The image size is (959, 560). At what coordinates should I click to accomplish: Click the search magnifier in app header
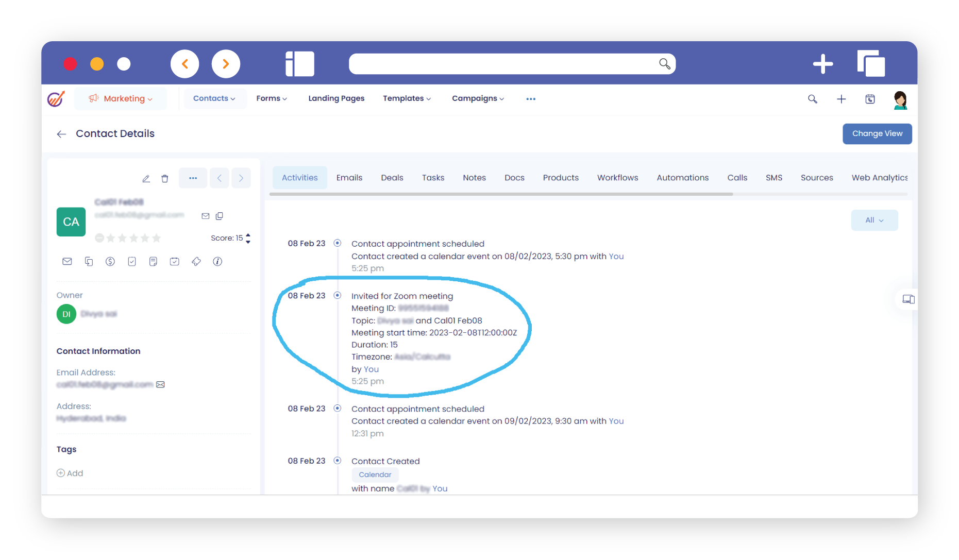click(813, 99)
